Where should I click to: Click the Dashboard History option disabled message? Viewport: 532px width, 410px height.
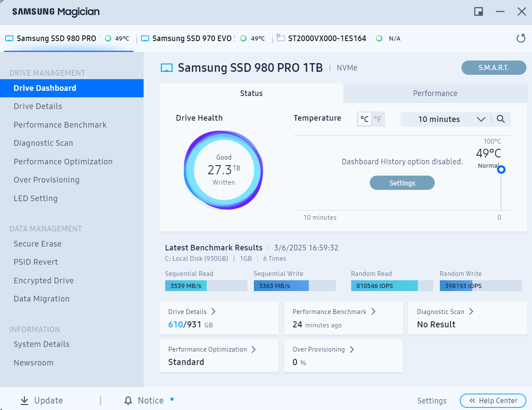click(x=402, y=162)
